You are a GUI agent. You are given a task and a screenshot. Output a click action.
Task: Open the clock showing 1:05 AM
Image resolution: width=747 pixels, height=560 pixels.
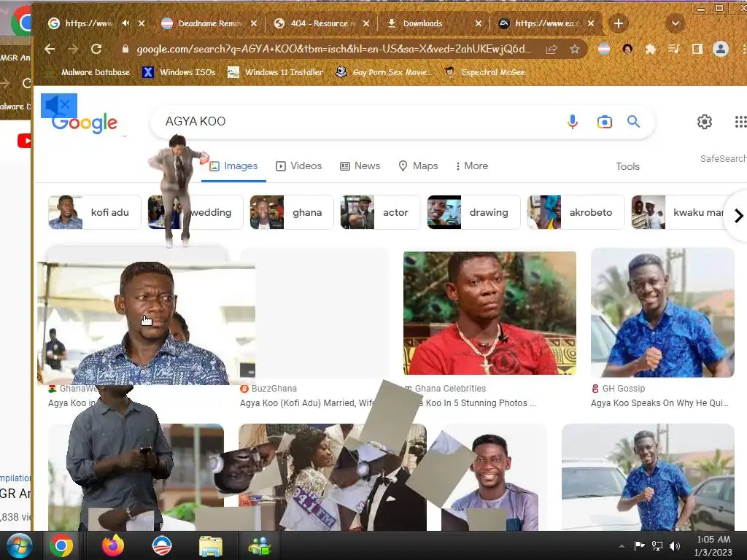[713, 545]
